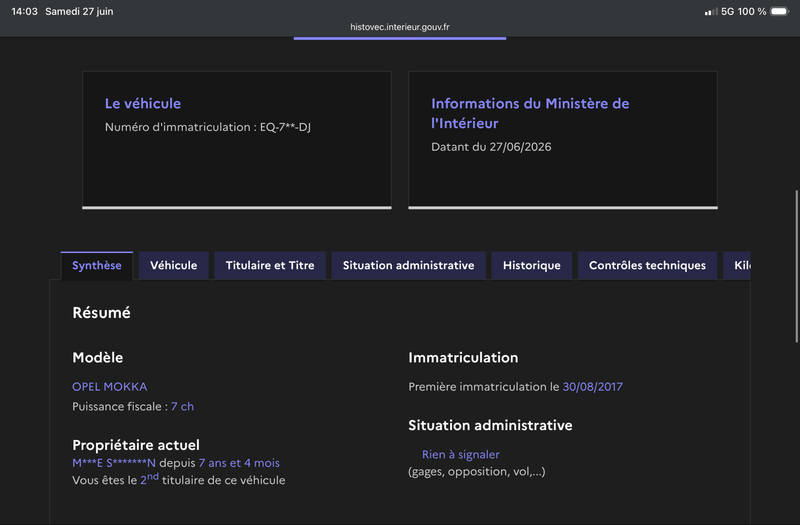The image size is (800, 525).
Task: Click the Situation administrative section heading
Action: pos(490,426)
